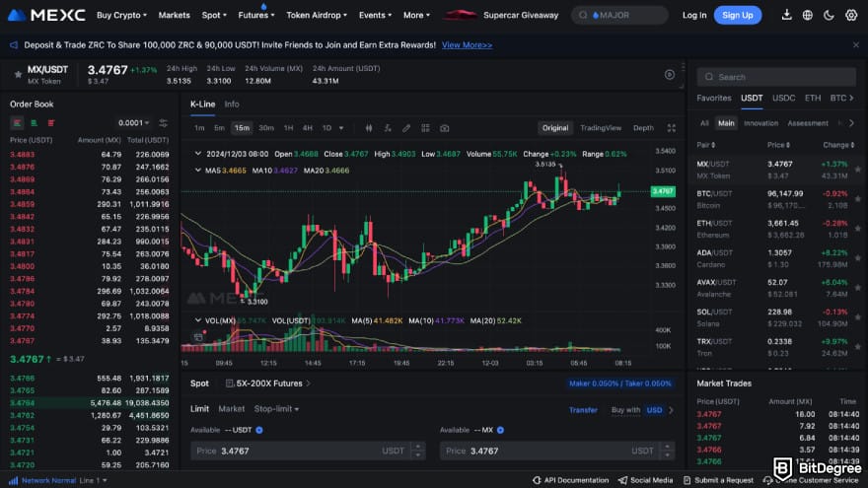Select the 30m timeframe
This screenshot has width=868, height=488.
[x=266, y=128]
